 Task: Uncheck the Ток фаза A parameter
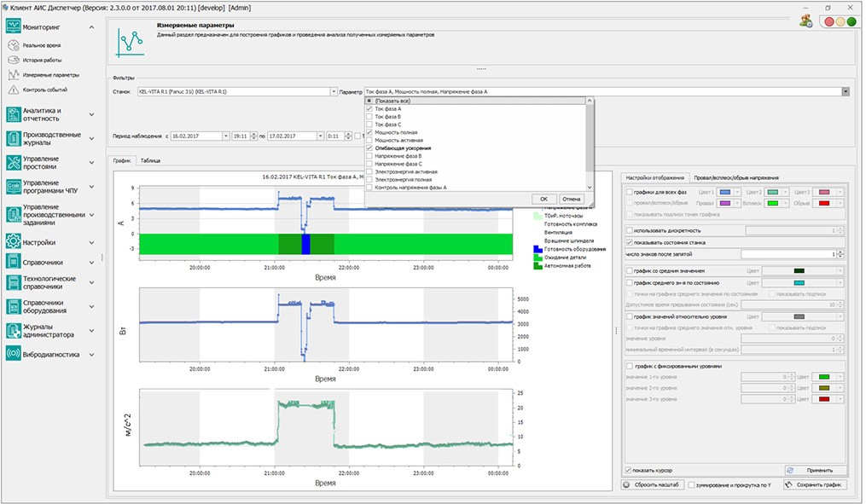pyautogui.click(x=369, y=109)
